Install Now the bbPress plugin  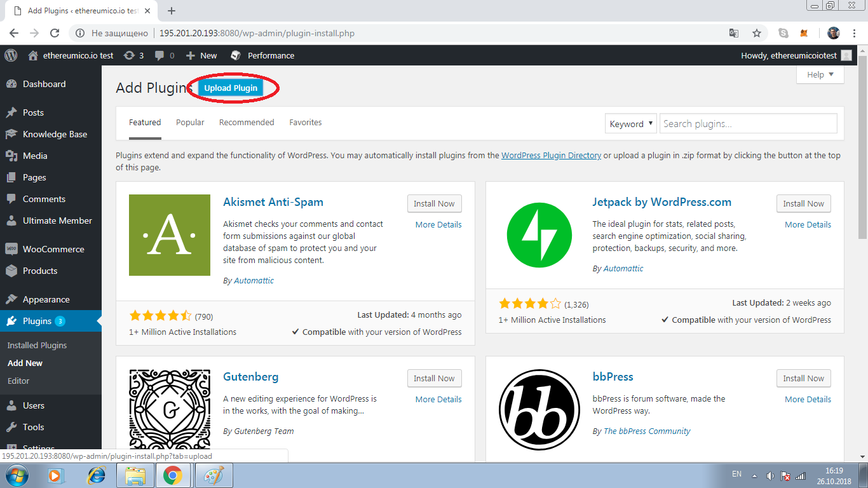pyautogui.click(x=804, y=378)
